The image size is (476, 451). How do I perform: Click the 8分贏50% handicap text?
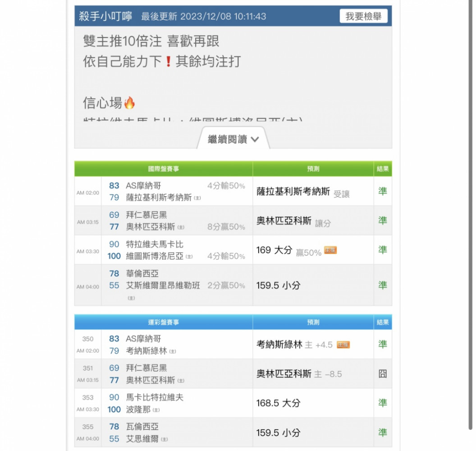pyautogui.click(x=226, y=227)
